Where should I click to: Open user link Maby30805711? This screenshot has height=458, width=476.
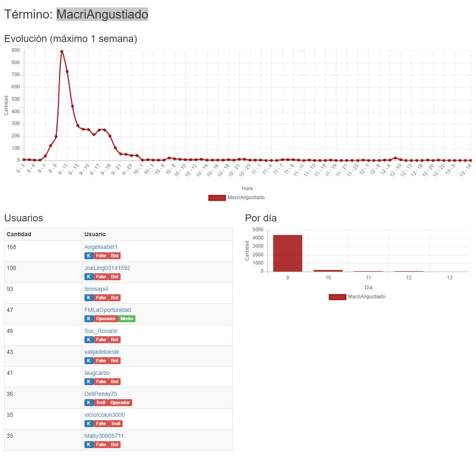(104, 435)
